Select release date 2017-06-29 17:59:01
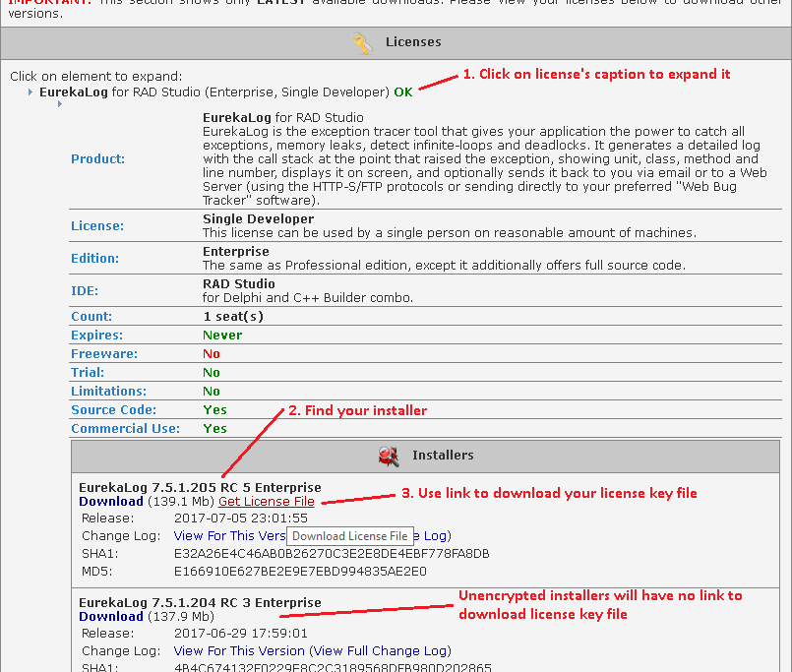The width and height of the screenshot is (792, 672). tap(240, 634)
